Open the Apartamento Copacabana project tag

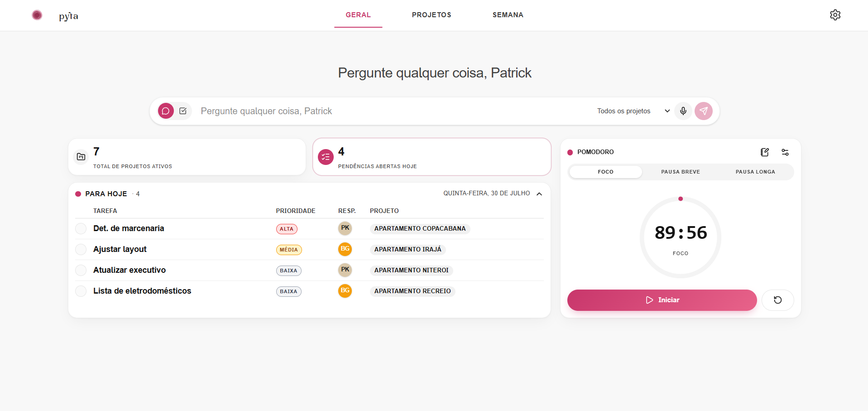[x=420, y=228]
